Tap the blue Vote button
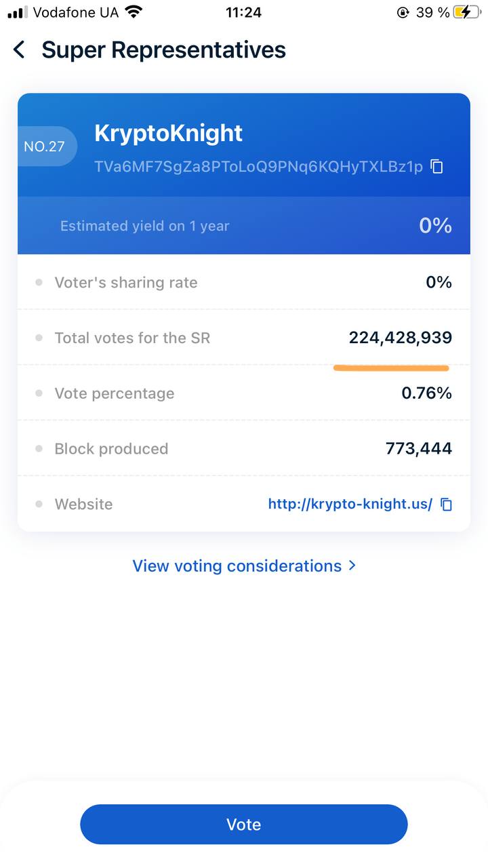This screenshot has height=868, width=488. (244, 824)
